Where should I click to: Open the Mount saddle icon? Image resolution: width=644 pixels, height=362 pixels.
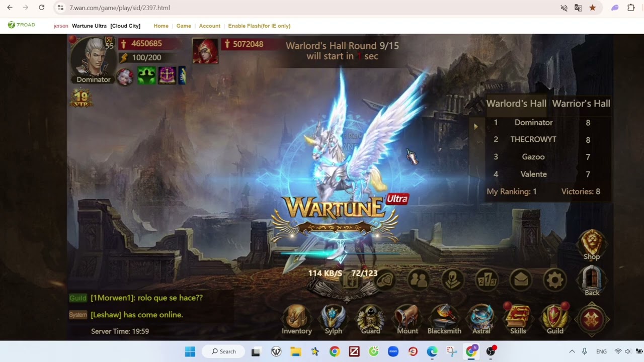(x=407, y=320)
